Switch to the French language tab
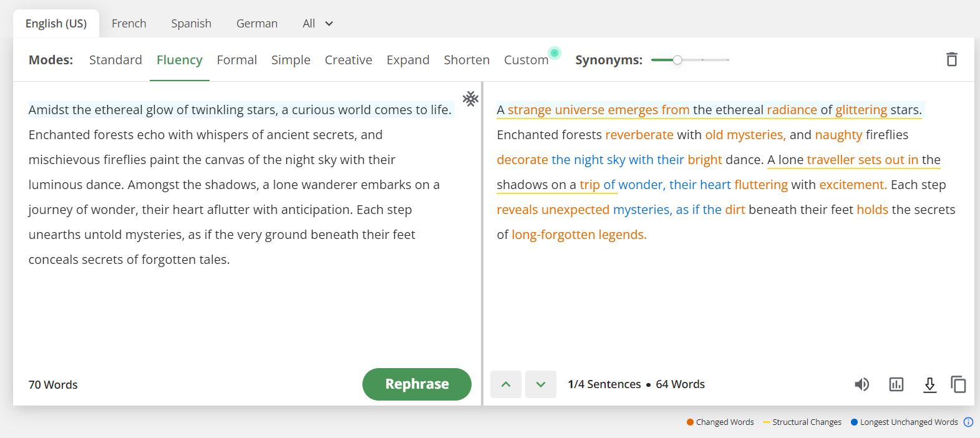 click(129, 24)
